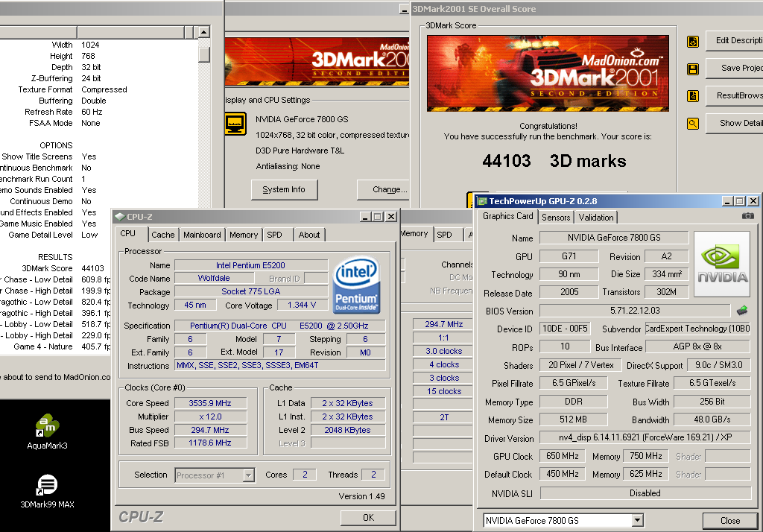Image resolution: width=763 pixels, height=532 pixels.
Task: Open the 3DMark99 MAX desktop shortcut
Action: tap(47, 491)
